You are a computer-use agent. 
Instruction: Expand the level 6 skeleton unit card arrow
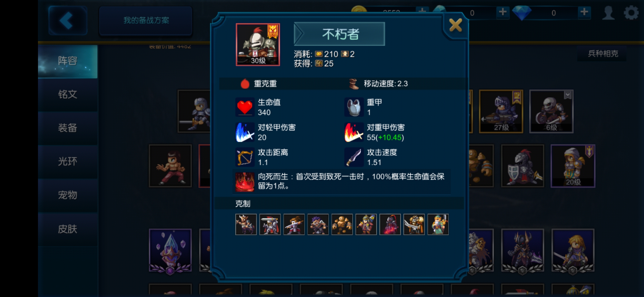click(567, 95)
